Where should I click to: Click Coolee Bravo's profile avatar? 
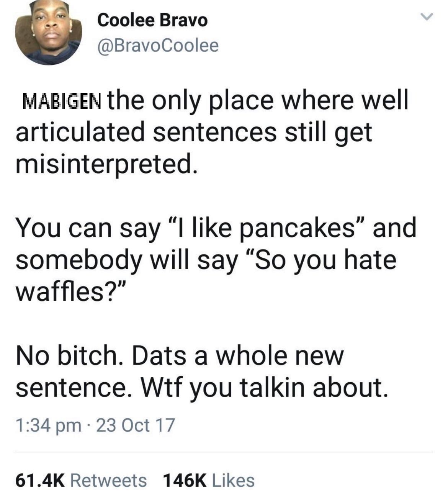[48, 33]
